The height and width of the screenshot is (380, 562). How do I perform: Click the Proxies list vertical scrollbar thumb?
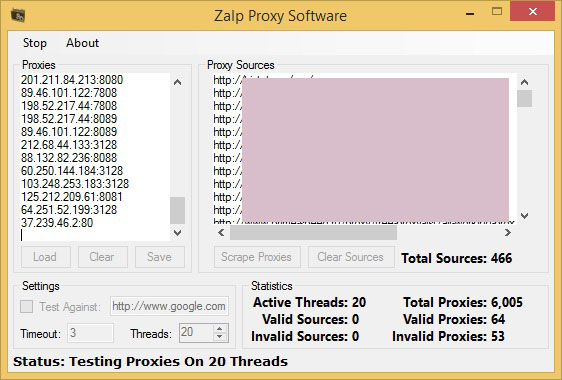(x=177, y=210)
